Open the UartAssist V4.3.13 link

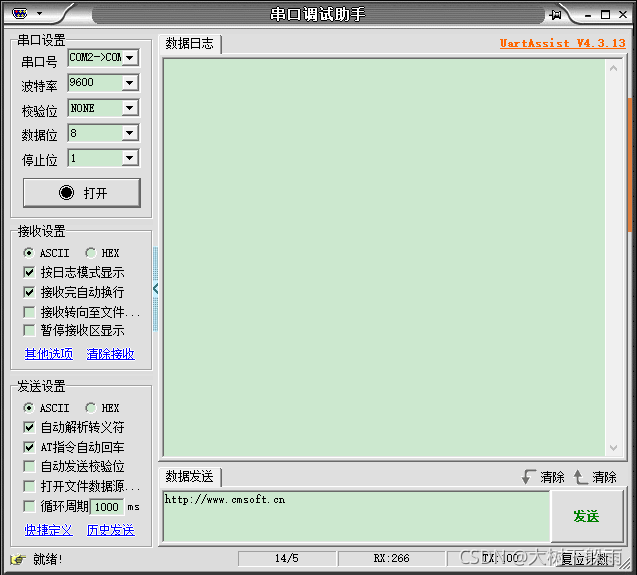point(562,43)
